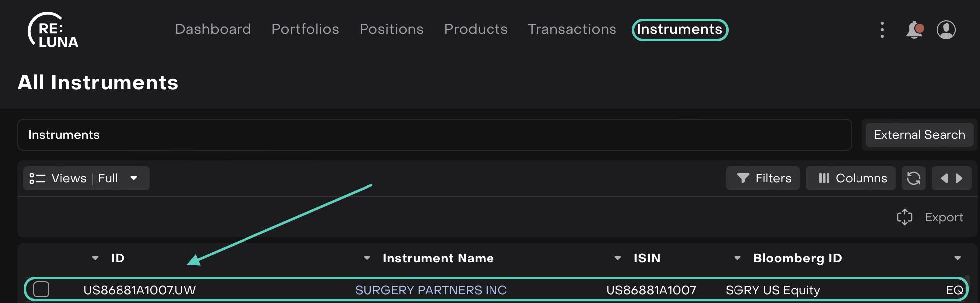Click the External Search button
This screenshot has height=303, width=980.
pos(919,135)
